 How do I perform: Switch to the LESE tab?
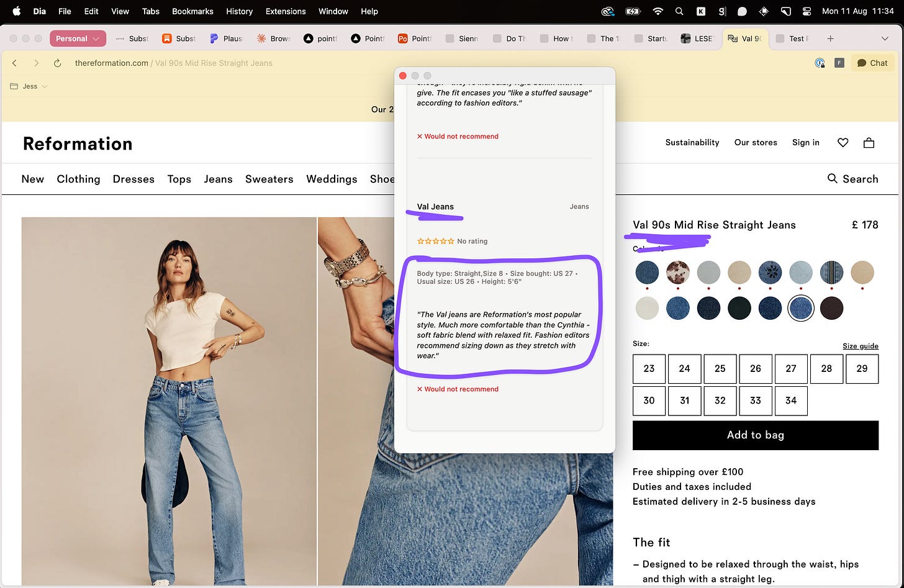tap(698, 38)
